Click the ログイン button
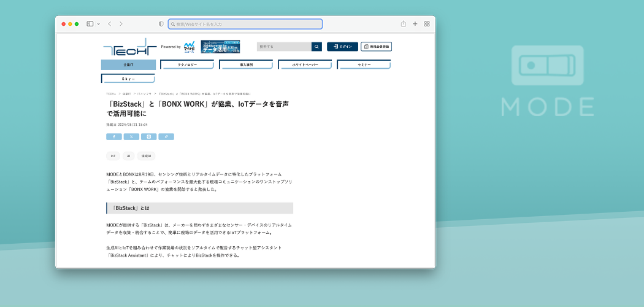Screen dimensions: 644x307 pyautogui.click(x=342, y=47)
